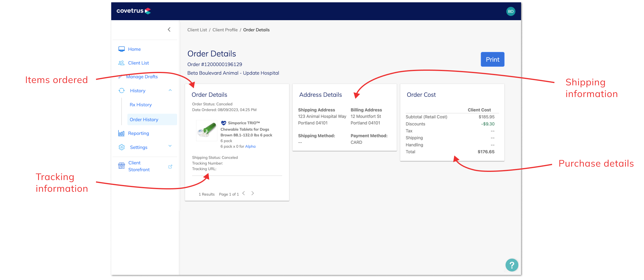Click the Settings gear icon

coord(121,147)
